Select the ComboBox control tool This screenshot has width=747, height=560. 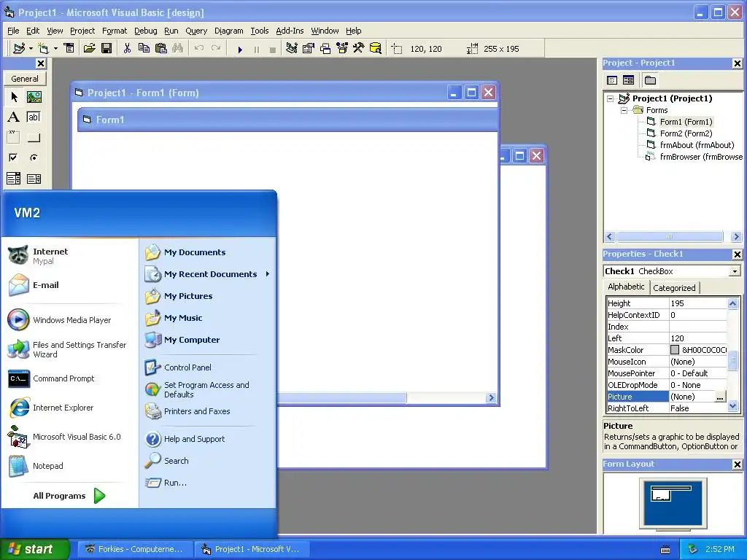(x=14, y=179)
